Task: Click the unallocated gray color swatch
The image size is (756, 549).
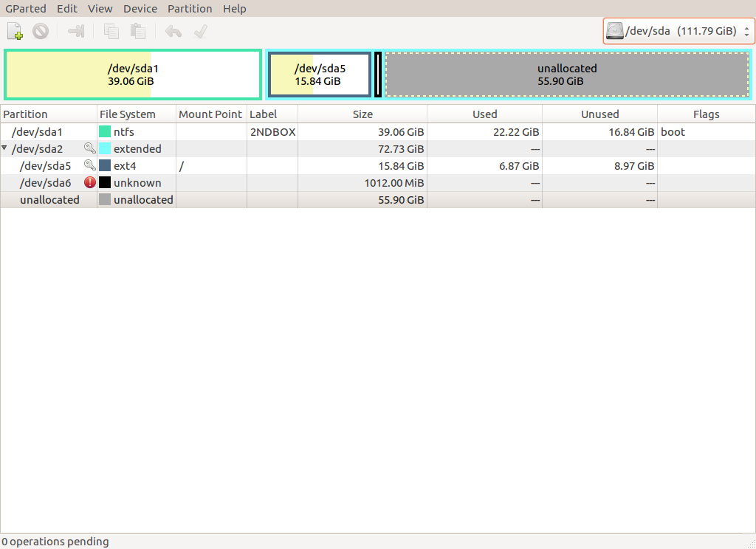Action: 105,199
